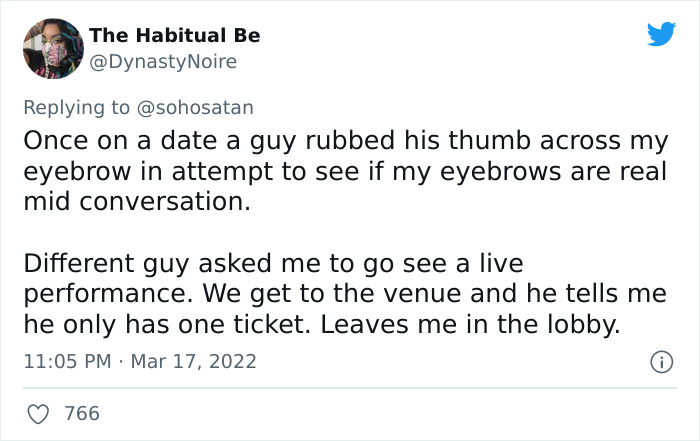
Task: Click the Twitter bird logo
Action: [661, 34]
